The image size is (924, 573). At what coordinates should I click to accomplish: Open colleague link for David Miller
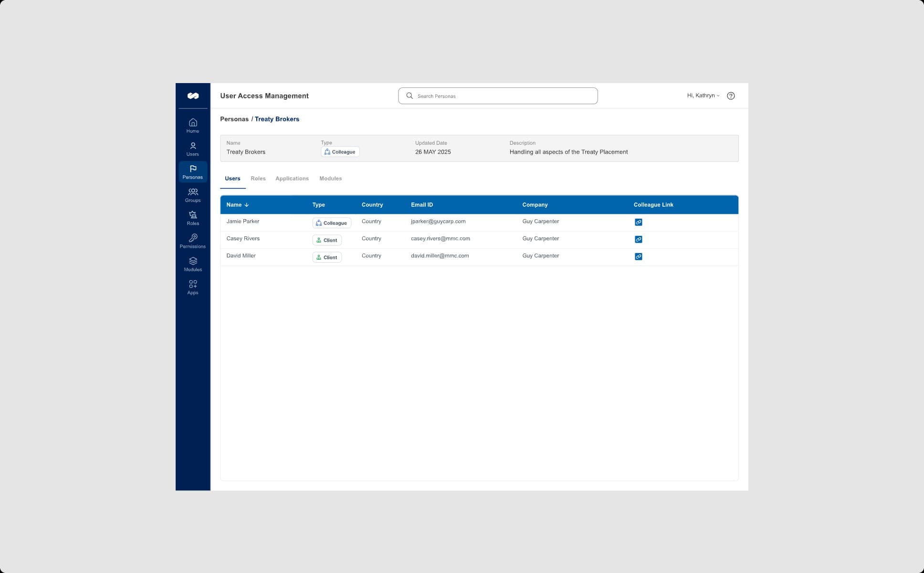tap(638, 256)
